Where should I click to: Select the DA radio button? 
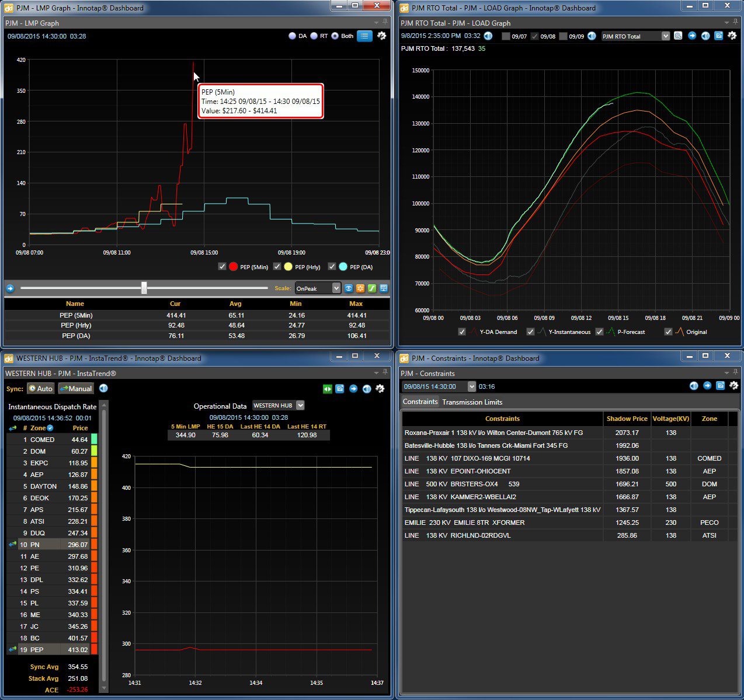click(293, 36)
